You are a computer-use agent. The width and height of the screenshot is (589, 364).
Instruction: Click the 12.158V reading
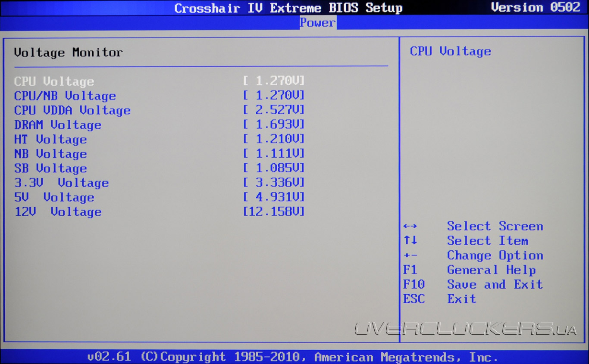[x=274, y=212]
